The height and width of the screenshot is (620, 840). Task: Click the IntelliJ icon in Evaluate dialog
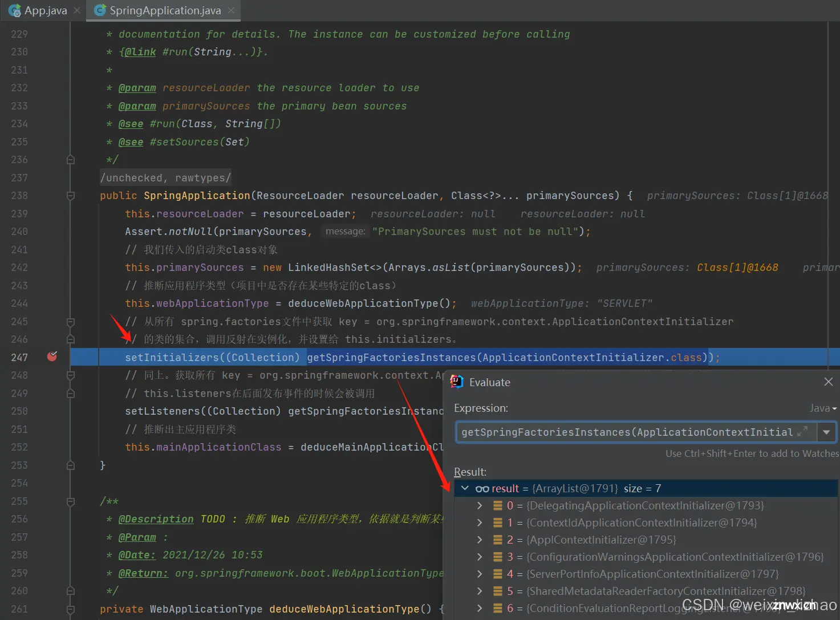click(x=457, y=382)
